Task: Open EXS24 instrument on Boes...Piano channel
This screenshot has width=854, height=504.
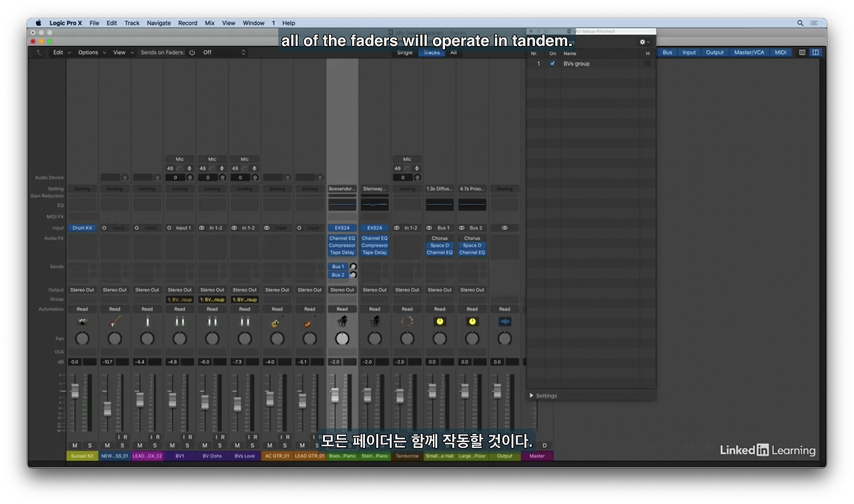Action: 342,228
